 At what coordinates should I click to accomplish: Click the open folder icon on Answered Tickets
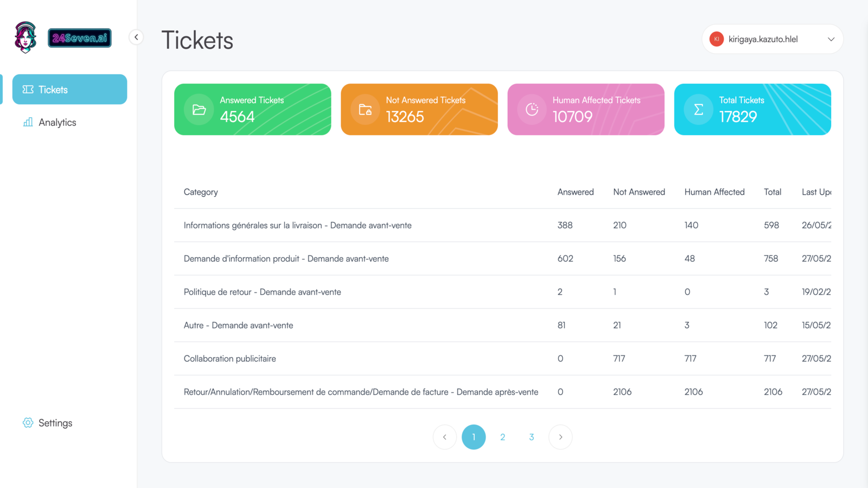coord(199,110)
